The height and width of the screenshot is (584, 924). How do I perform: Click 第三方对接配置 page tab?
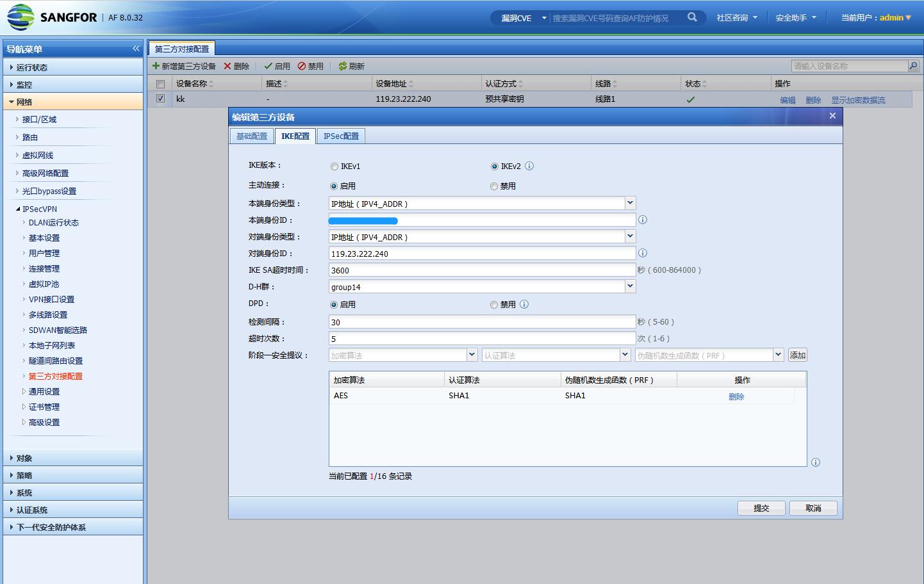[182, 49]
